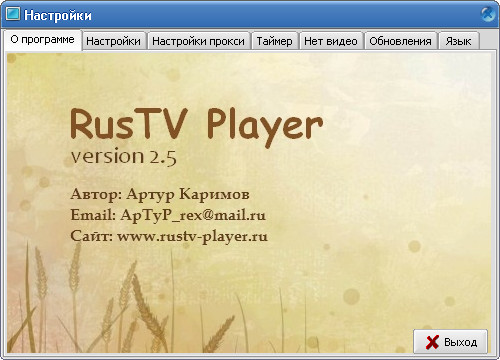Open the Настройки прокси tab
The image size is (500, 360).
(198, 41)
